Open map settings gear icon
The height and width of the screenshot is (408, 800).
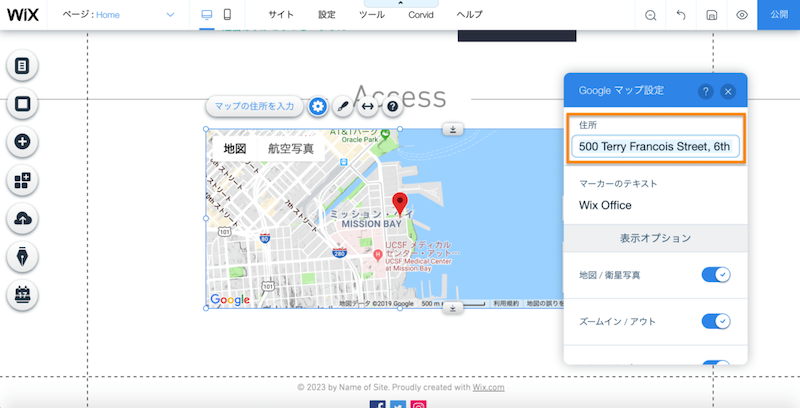pyautogui.click(x=318, y=107)
